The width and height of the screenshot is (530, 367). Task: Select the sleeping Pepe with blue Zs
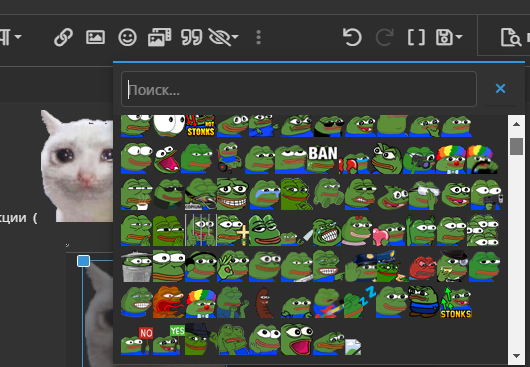(x=360, y=302)
